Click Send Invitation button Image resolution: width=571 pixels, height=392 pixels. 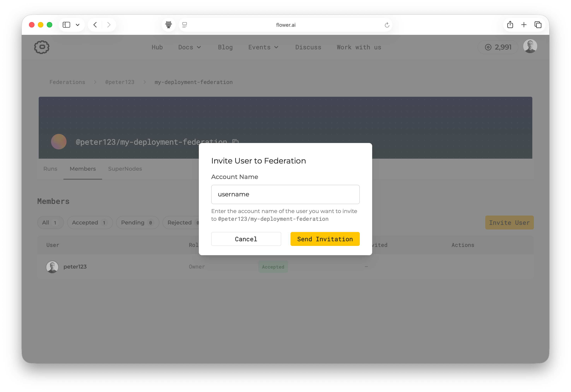[x=325, y=239]
